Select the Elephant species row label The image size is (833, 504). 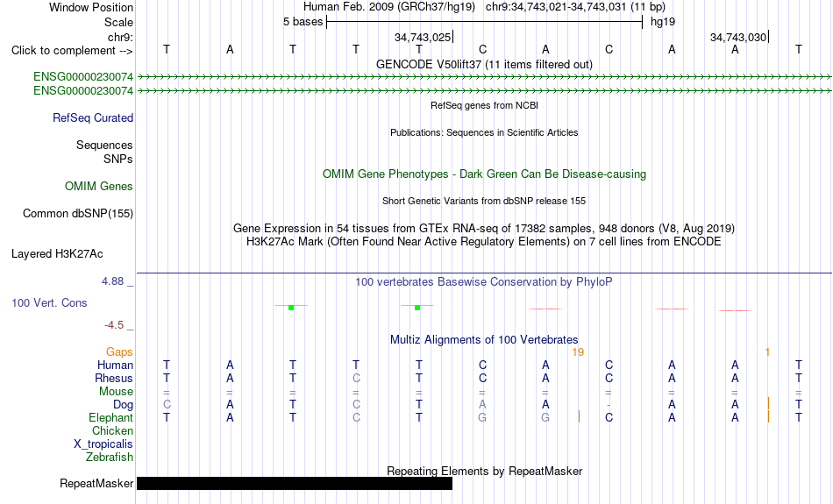pyautogui.click(x=111, y=418)
